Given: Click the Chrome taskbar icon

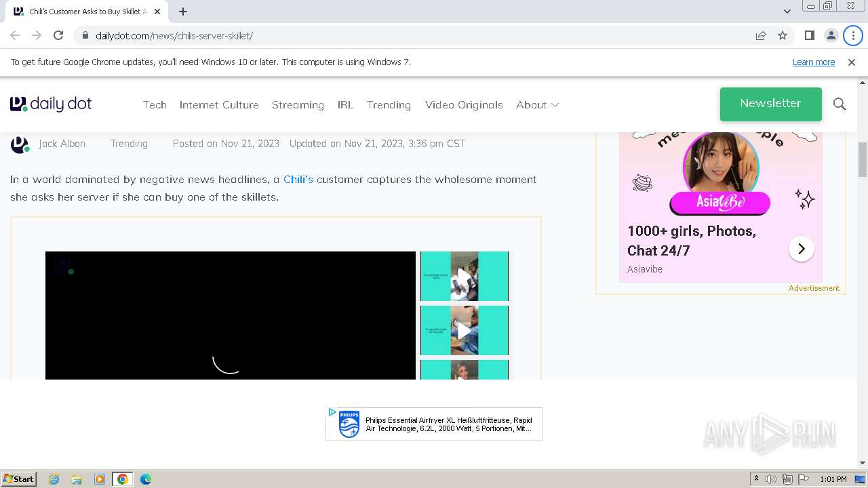Looking at the screenshot, I should (123, 479).
